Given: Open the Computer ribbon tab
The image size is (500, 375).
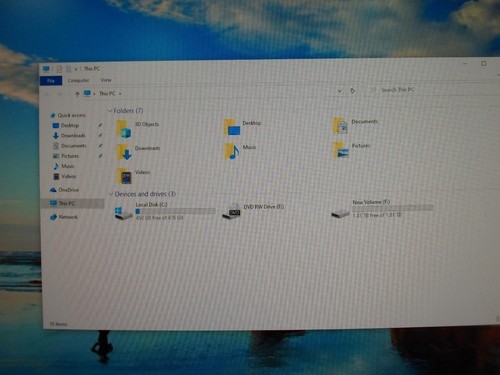Looking at the screenshot, I should point(78,80).
